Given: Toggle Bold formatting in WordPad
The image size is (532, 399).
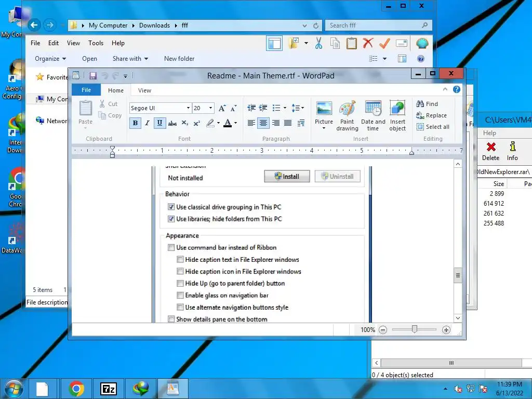Looking at the screenshot, I should pyautogui.click(x=136, y=123).
